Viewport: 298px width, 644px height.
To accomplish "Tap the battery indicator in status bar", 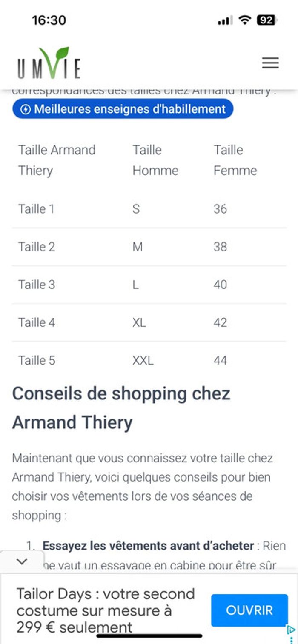I will pyautogui.click(x=267, y=20).
